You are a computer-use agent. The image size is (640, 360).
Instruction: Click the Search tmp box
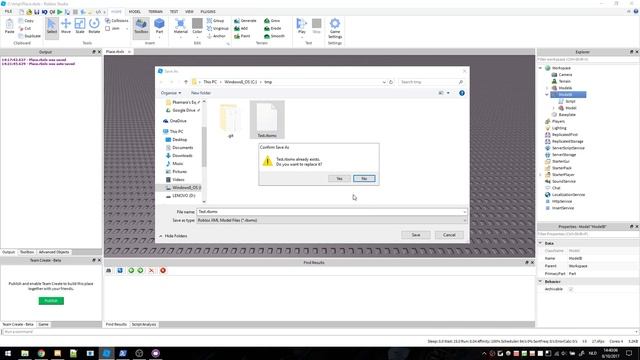pyautogui.click(x=431, y=82)
